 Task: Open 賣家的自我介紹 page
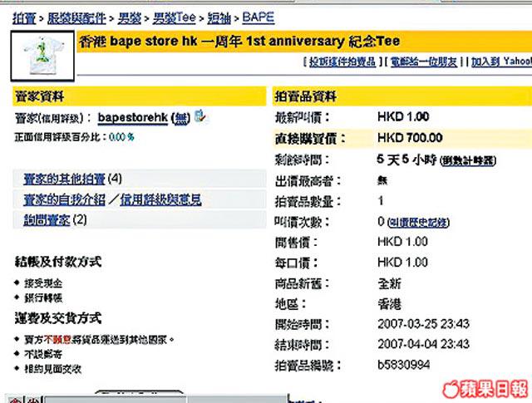(65, 199)
